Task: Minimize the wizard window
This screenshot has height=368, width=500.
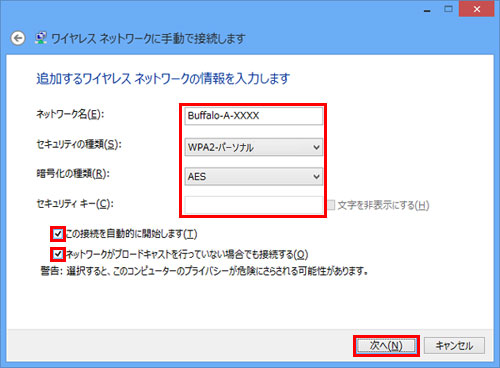Action: click(427, 10)
